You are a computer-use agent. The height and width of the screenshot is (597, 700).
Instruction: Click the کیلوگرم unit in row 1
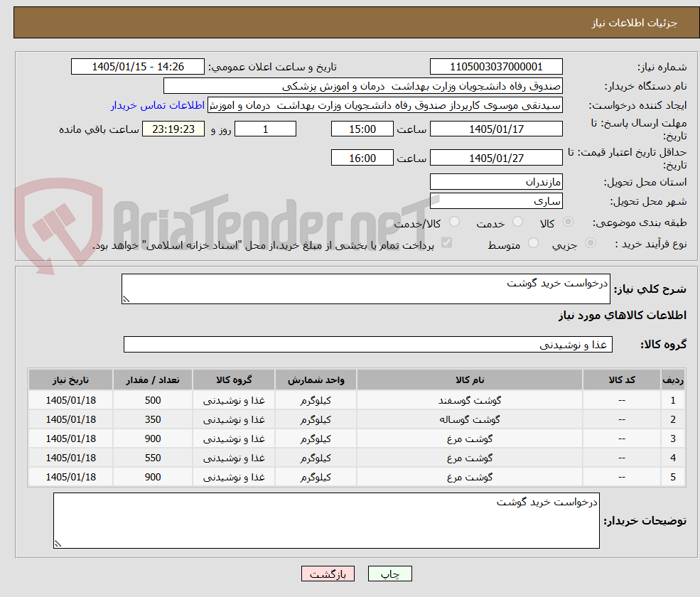pos(316,401)
